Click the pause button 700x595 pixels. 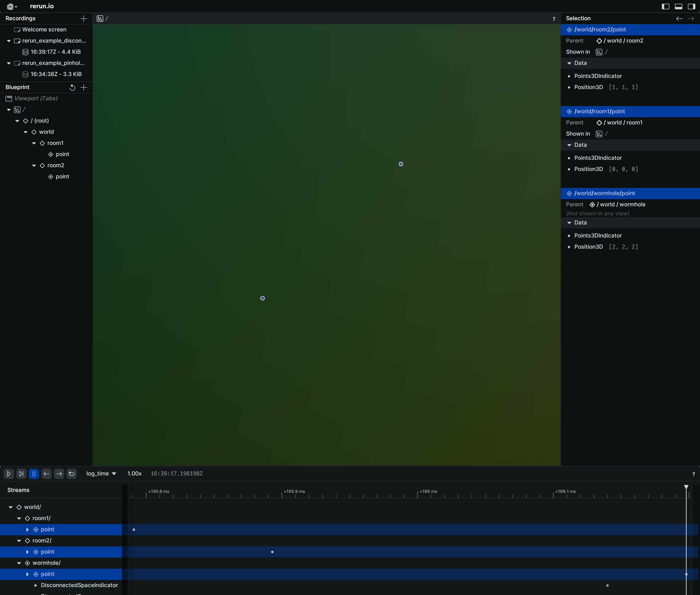(34, 474)
